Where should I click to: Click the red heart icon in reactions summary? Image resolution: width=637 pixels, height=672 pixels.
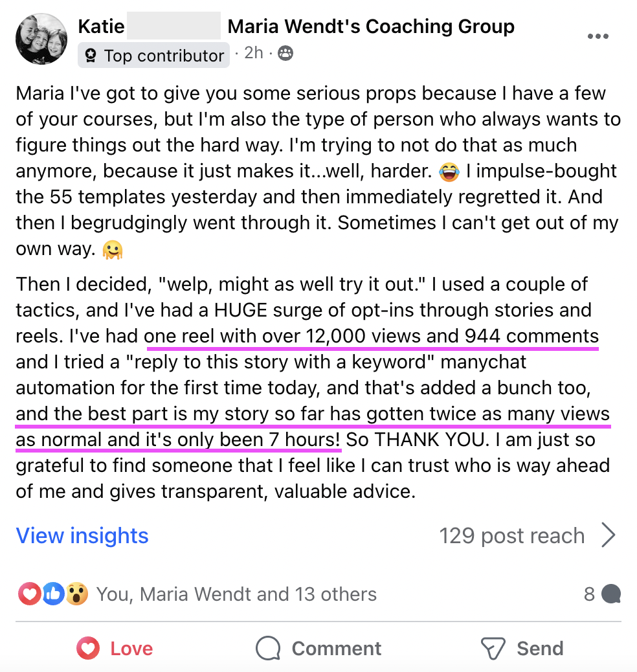pos(30,594)
